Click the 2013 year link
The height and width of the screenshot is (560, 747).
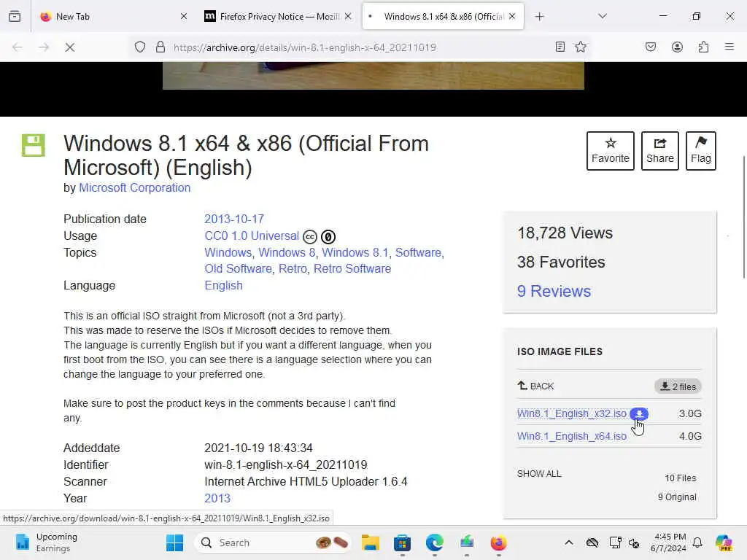pyautogui.click(x=217, y=499)
